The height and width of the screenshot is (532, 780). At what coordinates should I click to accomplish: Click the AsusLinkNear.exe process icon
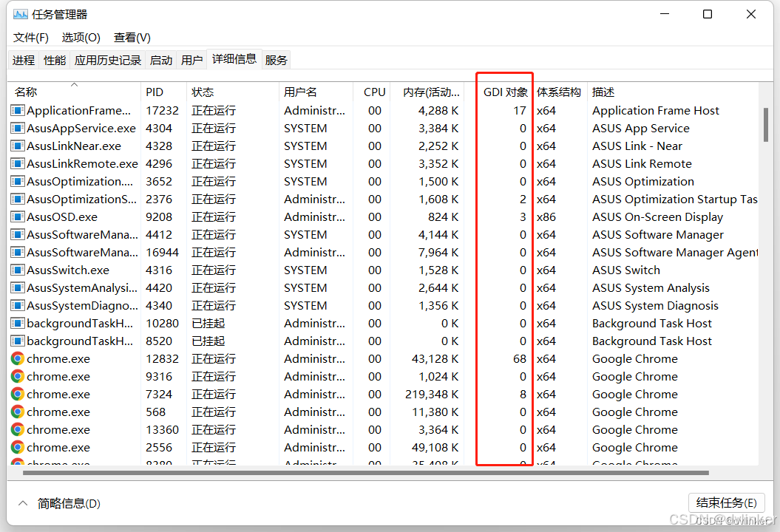(x=18, y=146)
